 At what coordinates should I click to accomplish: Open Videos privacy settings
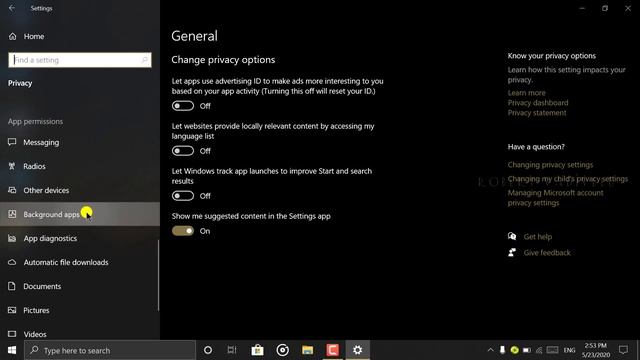80,334
